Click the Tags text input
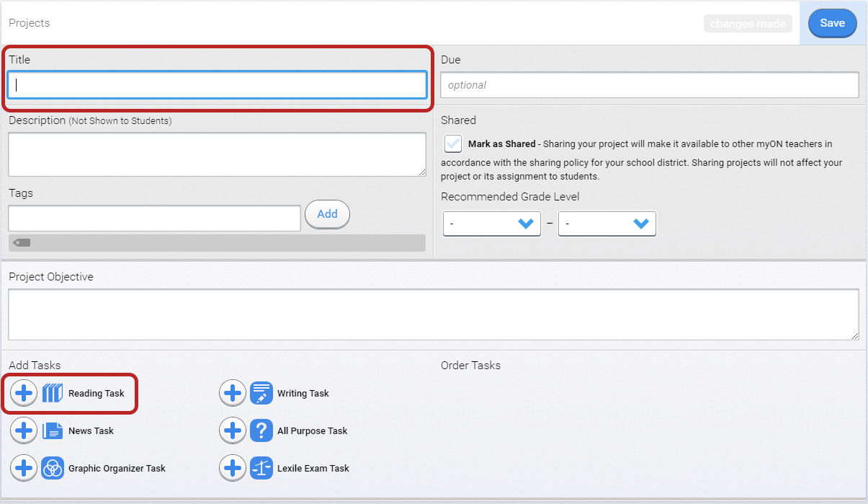The image size is (868, 504). coord(154,218)
